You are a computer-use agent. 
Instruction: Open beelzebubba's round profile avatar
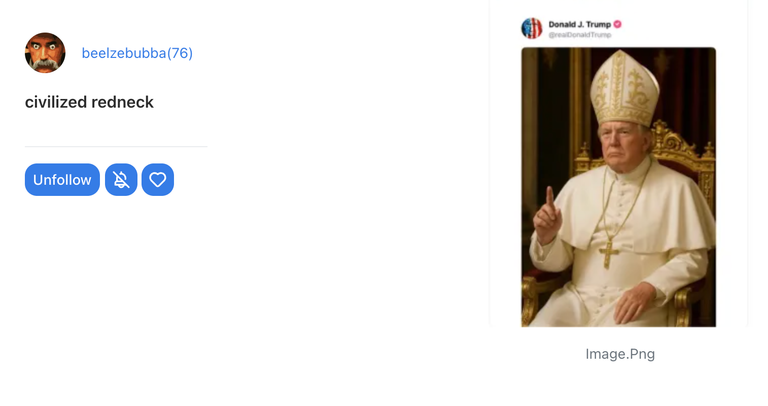(45, 53)
